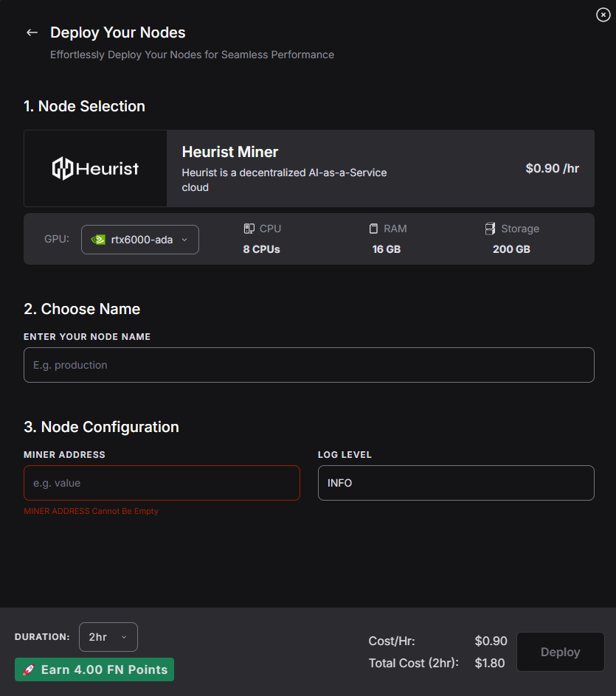
Task: Click the 16 GB RAM value
Action: tap(387, 249)
